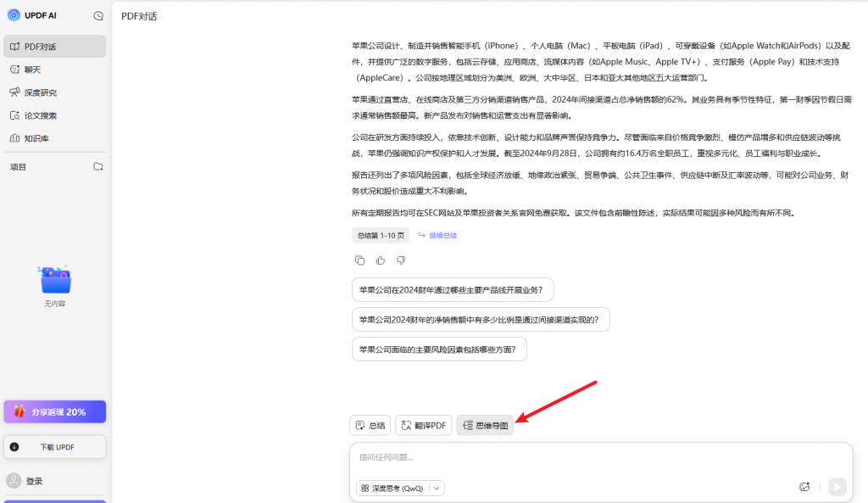Click the image upload icon
This screenshot has height=503, width=868.
[804, 487]
